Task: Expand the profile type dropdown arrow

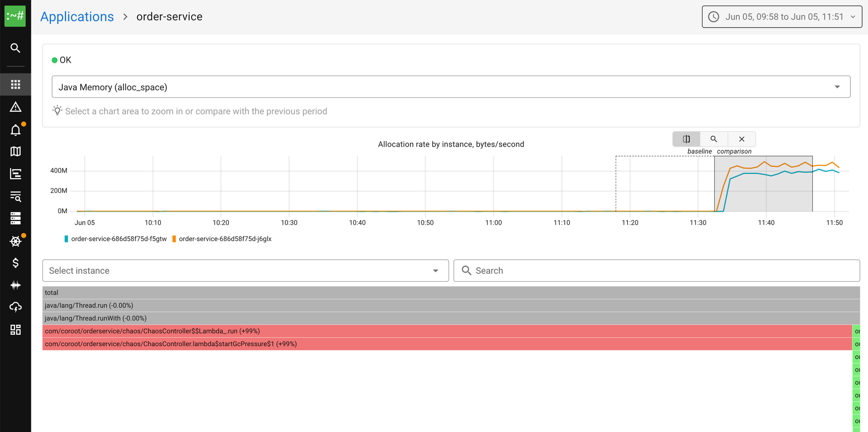Action: tap(837, 87)
